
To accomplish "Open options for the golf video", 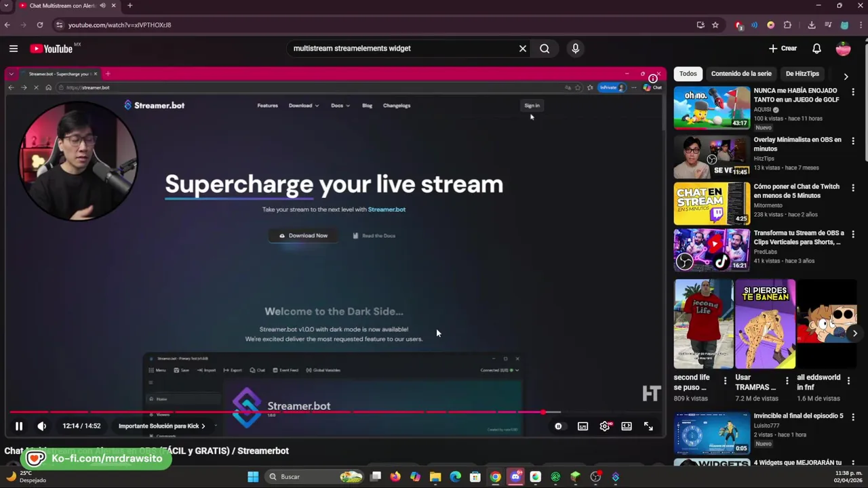I will click(853, 92).
